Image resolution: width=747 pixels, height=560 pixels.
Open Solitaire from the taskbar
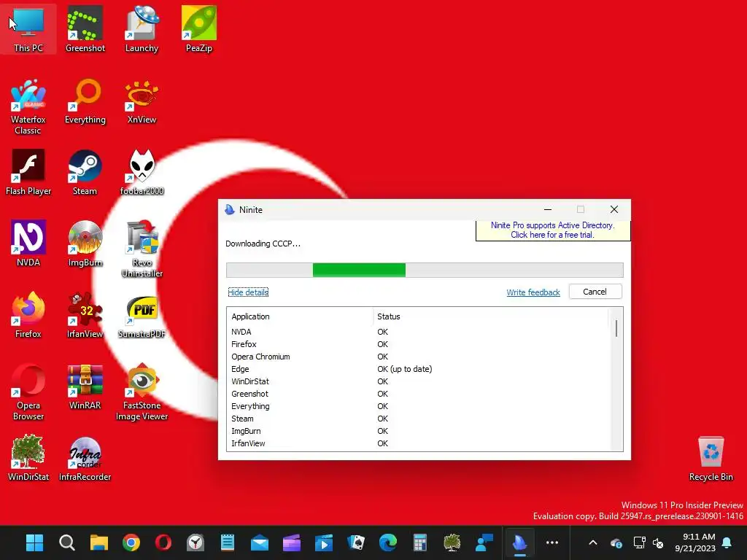pos(356,542)
